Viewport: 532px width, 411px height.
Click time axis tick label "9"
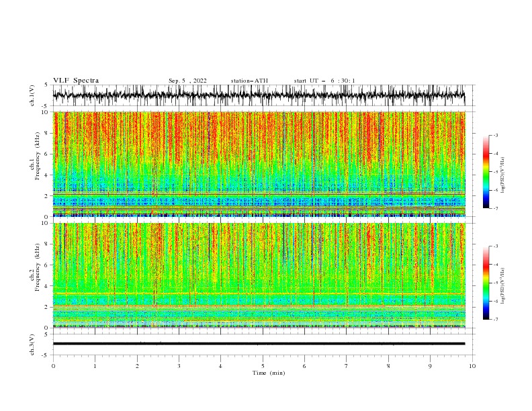click(430, 366)
